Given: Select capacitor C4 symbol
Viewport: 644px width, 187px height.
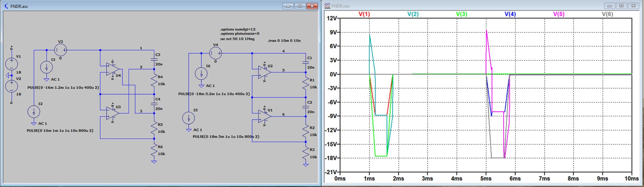Looking at the screenshot, I should pyautogui.click(x=154, y=104).
